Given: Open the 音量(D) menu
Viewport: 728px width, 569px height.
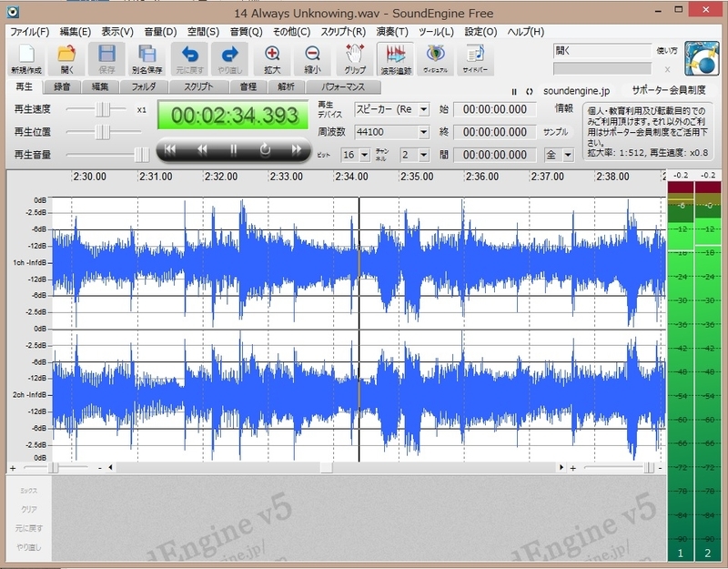Looking at the screenshot, I should click(x=160, y=32).
